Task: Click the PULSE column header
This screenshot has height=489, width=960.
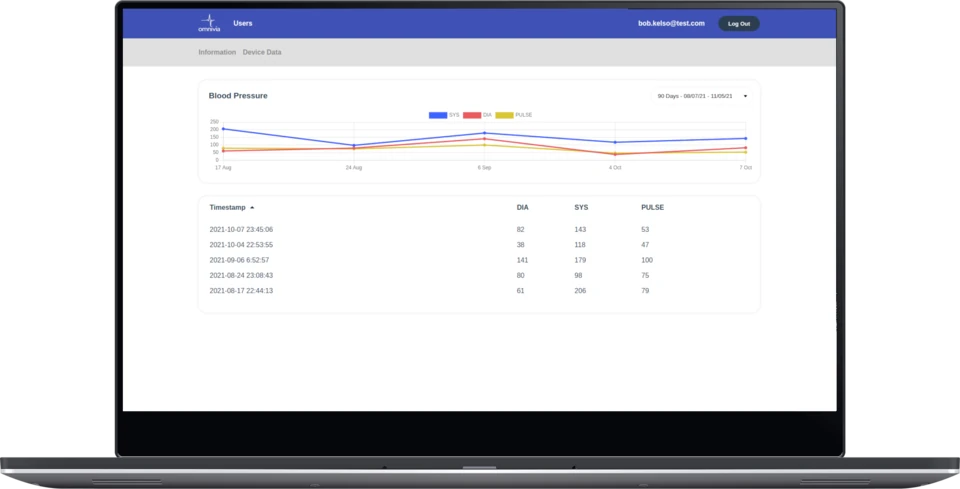Action: (653, 207)
